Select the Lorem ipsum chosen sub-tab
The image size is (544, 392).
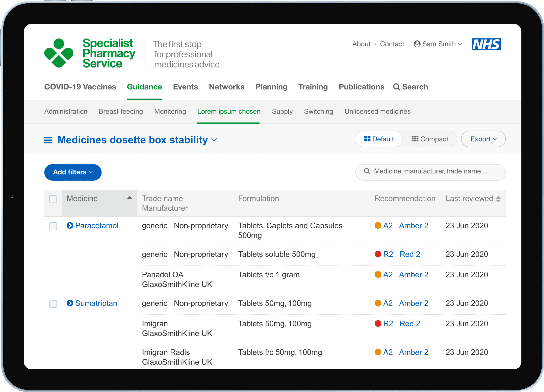pyautogui.click(x=229, y=111)
